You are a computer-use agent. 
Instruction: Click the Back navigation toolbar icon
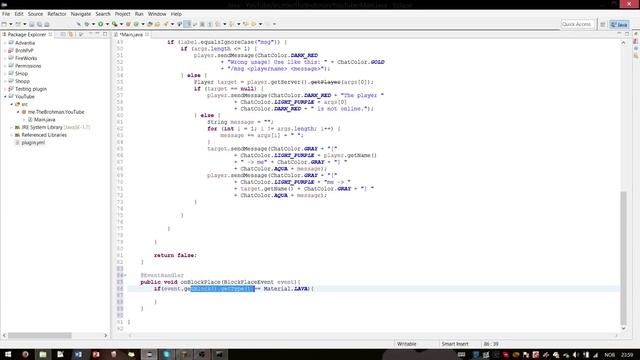[x=253, y=24]
